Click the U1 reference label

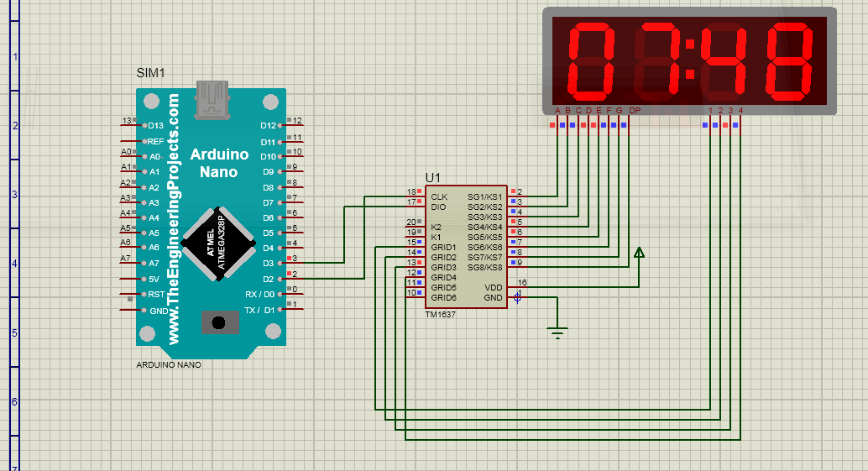point(432,178)
